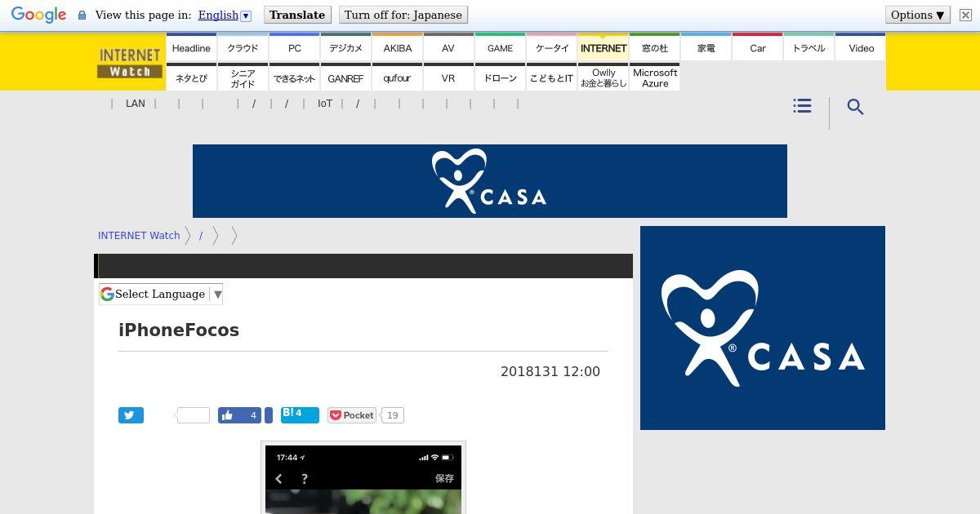Open the ネタとぴ tab

pos(191,78)
